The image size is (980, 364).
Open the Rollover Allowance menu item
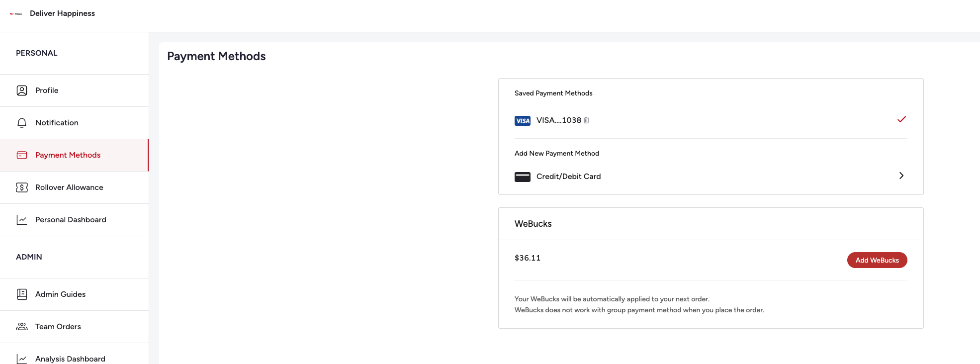pyautogui.click(x=69, y=187)
